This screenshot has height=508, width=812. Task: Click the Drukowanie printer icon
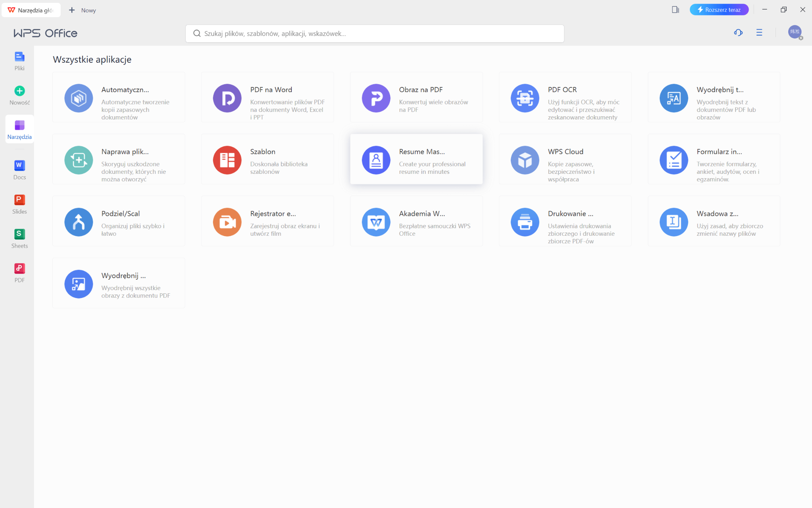[525, 222]
